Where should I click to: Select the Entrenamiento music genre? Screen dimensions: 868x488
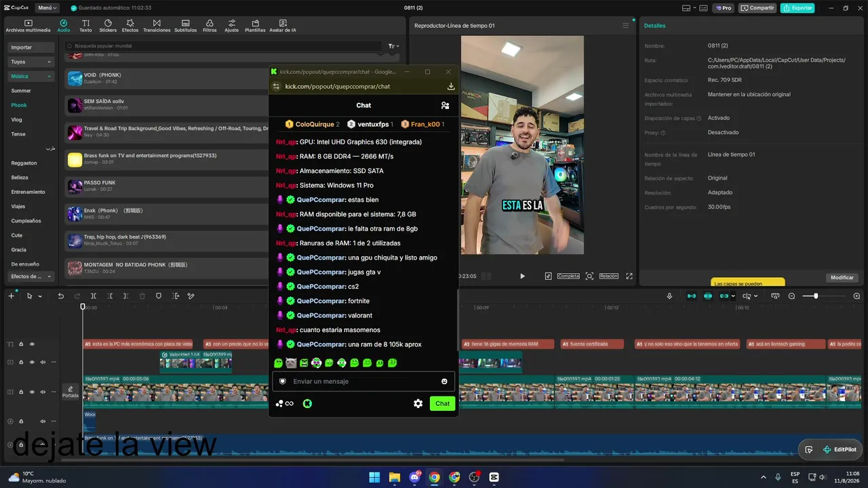coord(28,192)
